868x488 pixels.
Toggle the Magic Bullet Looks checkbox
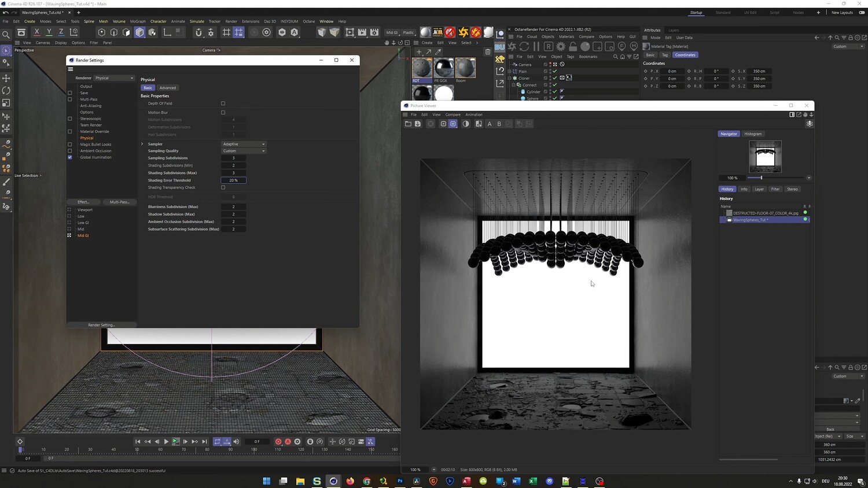point(70,145)
